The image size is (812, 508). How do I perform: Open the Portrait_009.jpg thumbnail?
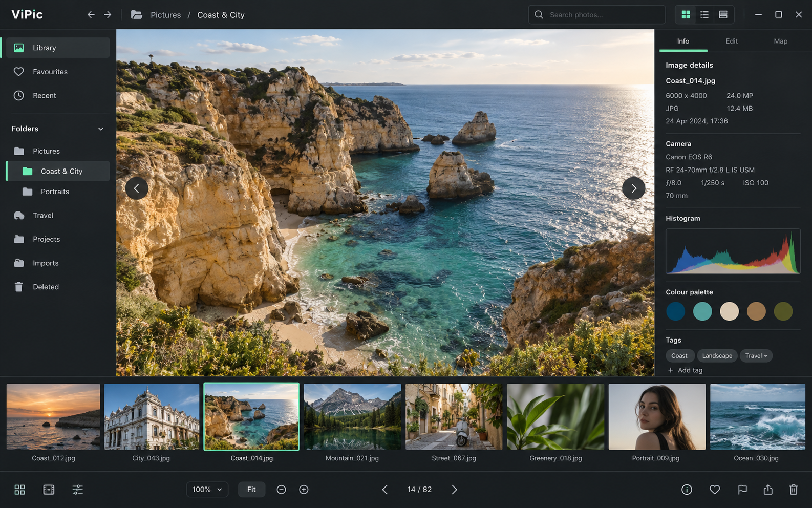657,417
